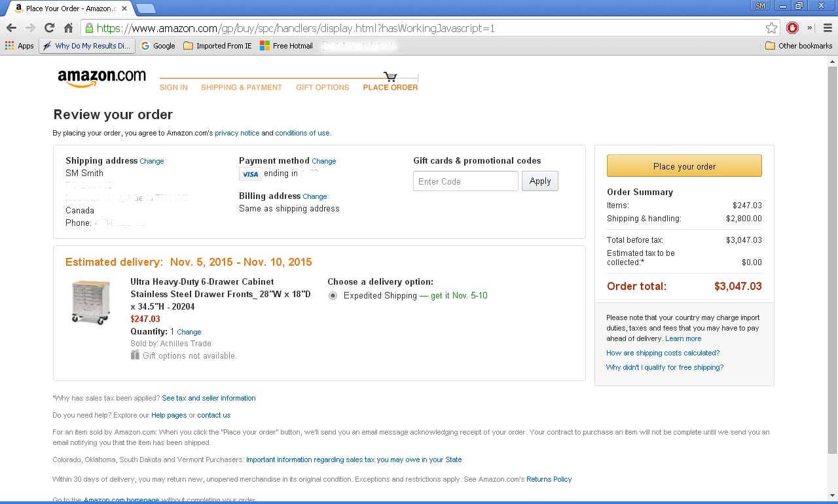Go to the SHIPPING & PAYMENT step
Viewport: 838px width, 504px height.
(x=242, y=87)
